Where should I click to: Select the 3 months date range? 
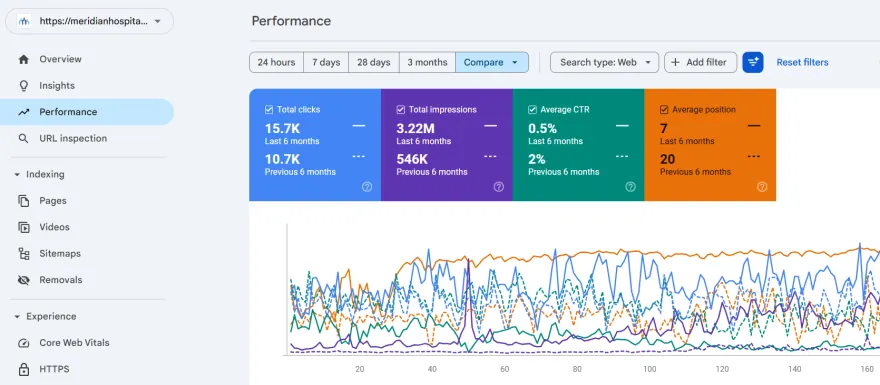tap(427, 62)
